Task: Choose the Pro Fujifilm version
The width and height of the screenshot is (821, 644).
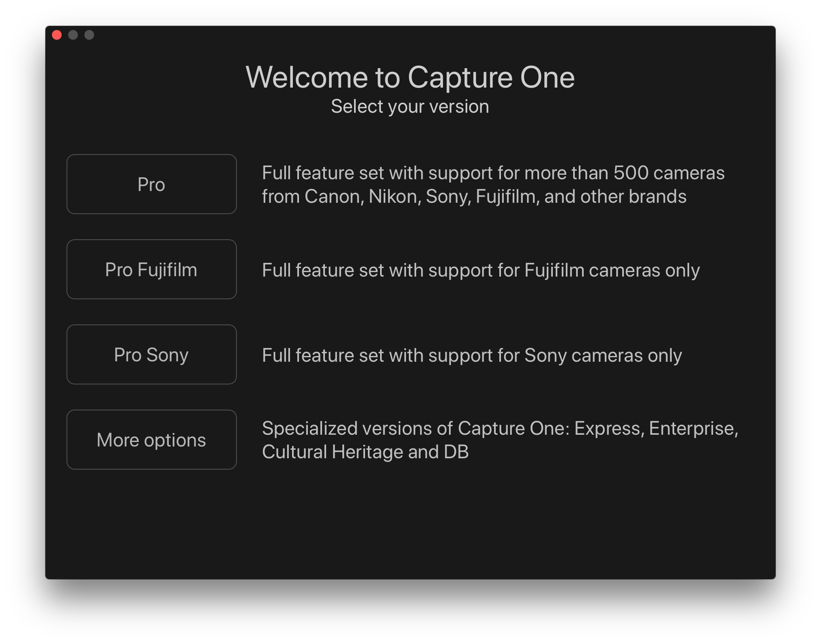Action: pyautogui.click(x=151, y=269)
